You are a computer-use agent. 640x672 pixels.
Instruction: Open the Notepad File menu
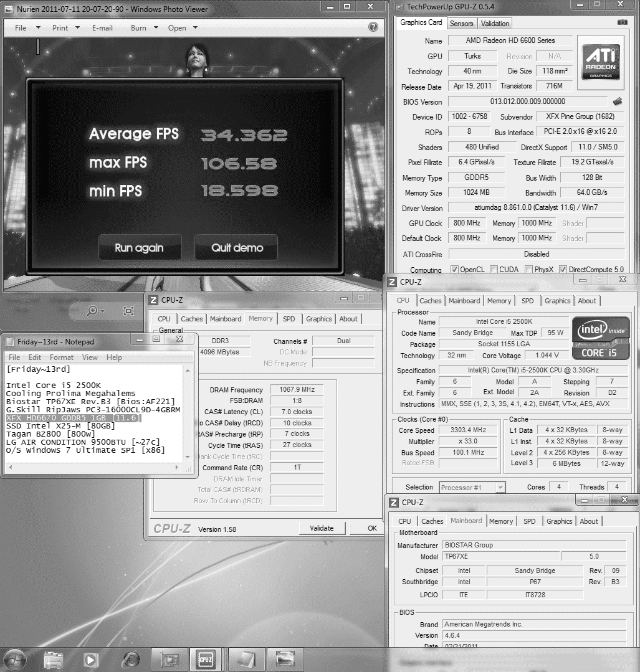(14, 357)
